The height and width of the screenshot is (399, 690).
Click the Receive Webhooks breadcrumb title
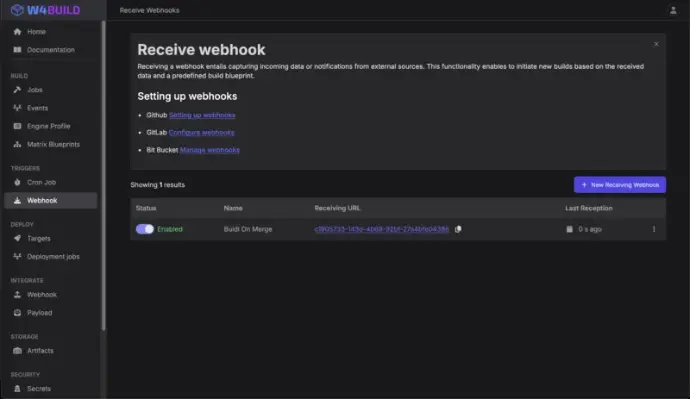[150, 10]
